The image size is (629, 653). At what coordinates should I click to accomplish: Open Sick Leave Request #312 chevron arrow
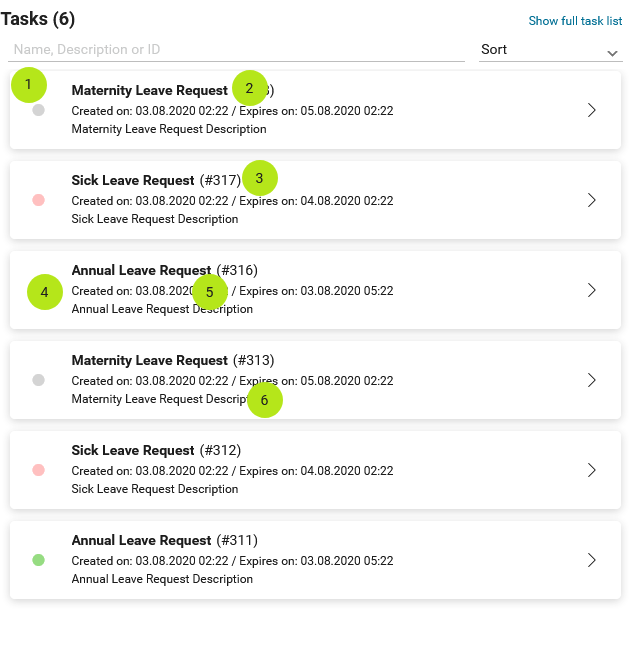[x=592, y=470]
